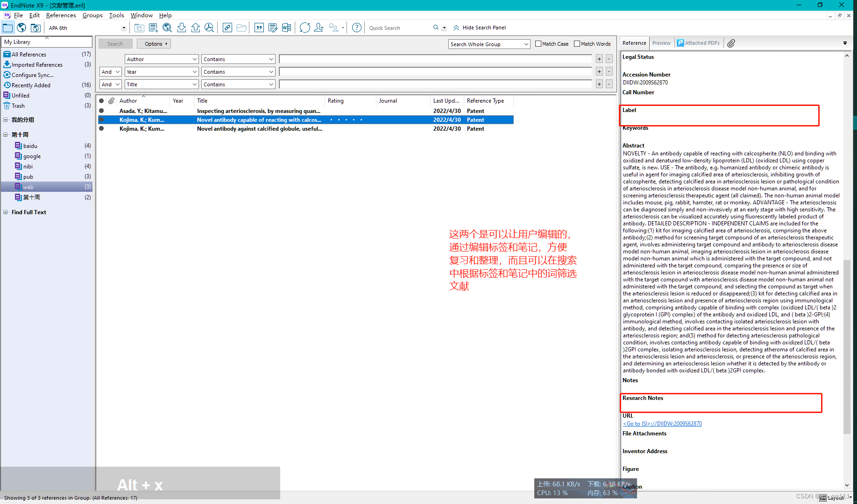Click Open File folder icon in toolbar
Screen dimensions: 857x504
coord(241,28)
